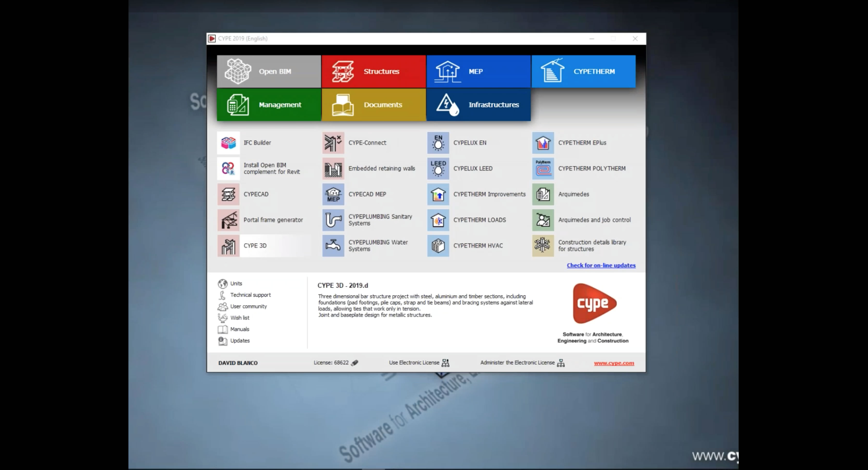The width and height of the screenshot is (868, 470).
Task: Select the Open BIM category tile
Action: (269, 71)
